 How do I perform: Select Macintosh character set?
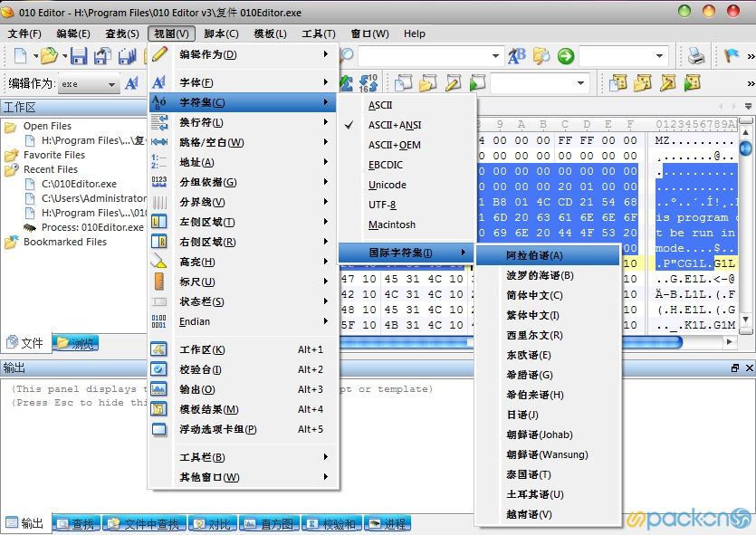click(x=407, y=225)
